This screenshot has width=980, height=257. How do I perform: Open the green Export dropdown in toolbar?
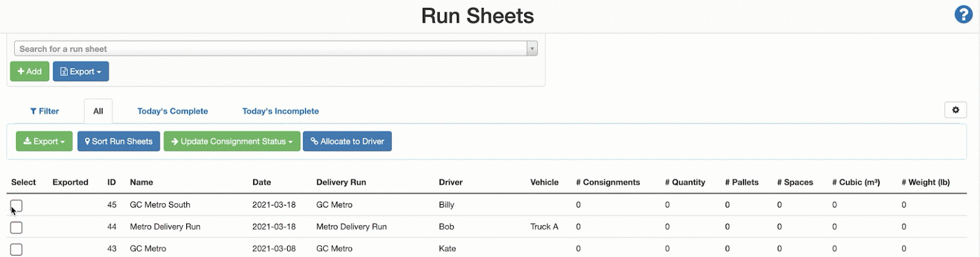tap(44, 141)
